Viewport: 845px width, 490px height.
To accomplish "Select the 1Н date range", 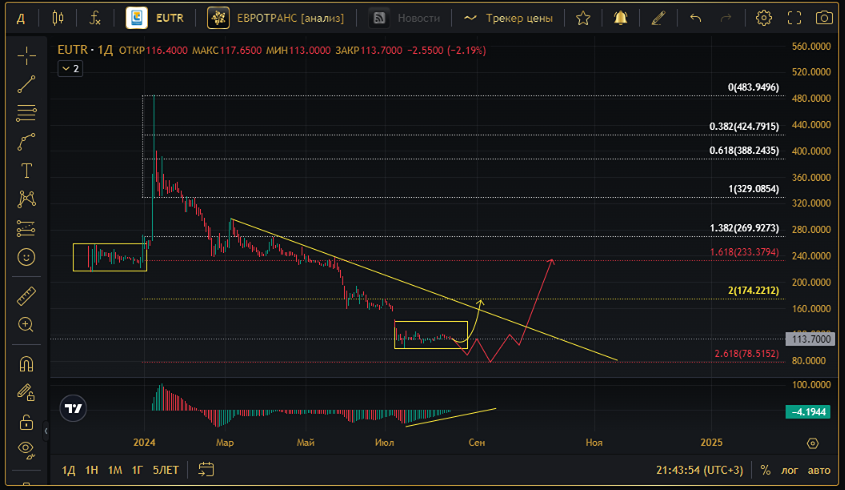I will coord(92,470).
